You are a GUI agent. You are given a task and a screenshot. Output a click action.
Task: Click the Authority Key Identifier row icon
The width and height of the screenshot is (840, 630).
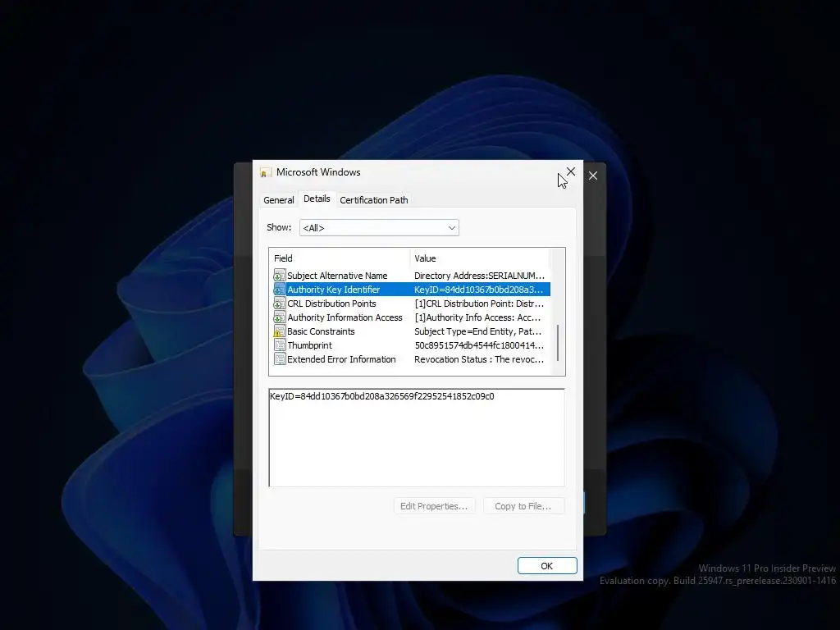pyautogui.click(x=279, y=290)
